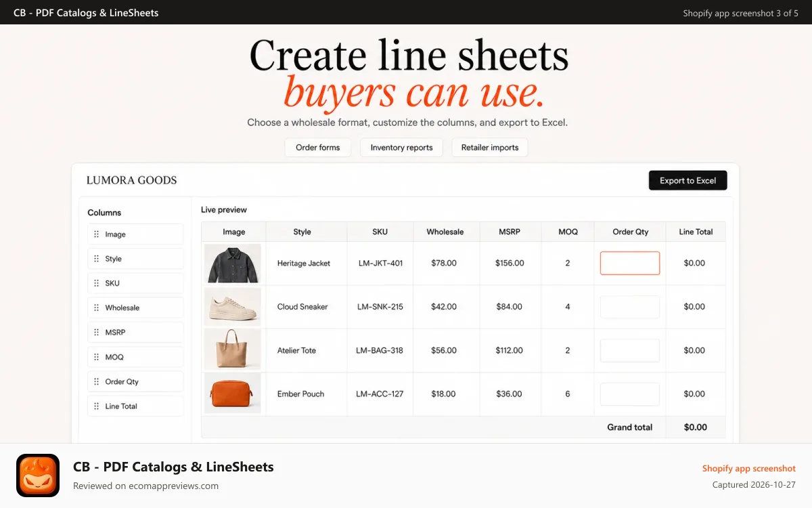Open the Cloud Sneaker product image
Viewport: 812px width, 508px height.
point(233,307)
